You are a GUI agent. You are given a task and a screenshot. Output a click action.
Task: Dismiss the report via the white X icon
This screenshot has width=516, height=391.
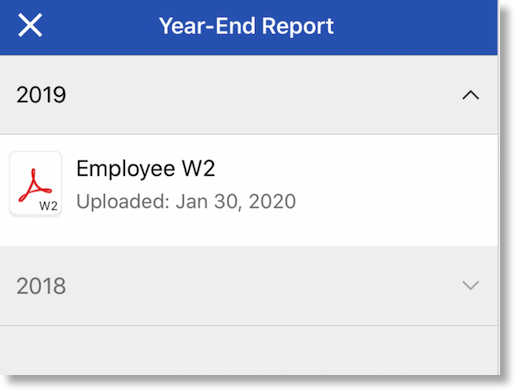coord(30,25)
